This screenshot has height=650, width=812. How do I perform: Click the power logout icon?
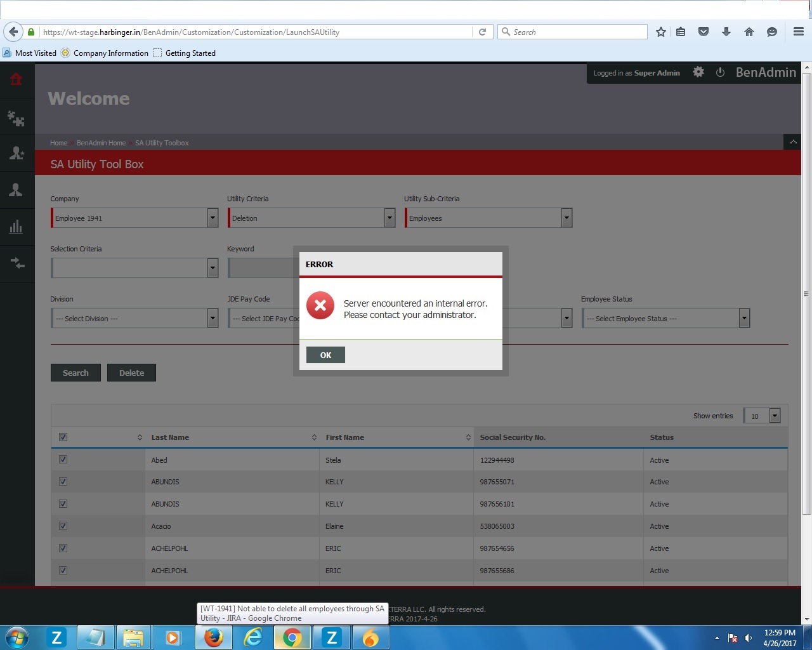click(720, 72)
